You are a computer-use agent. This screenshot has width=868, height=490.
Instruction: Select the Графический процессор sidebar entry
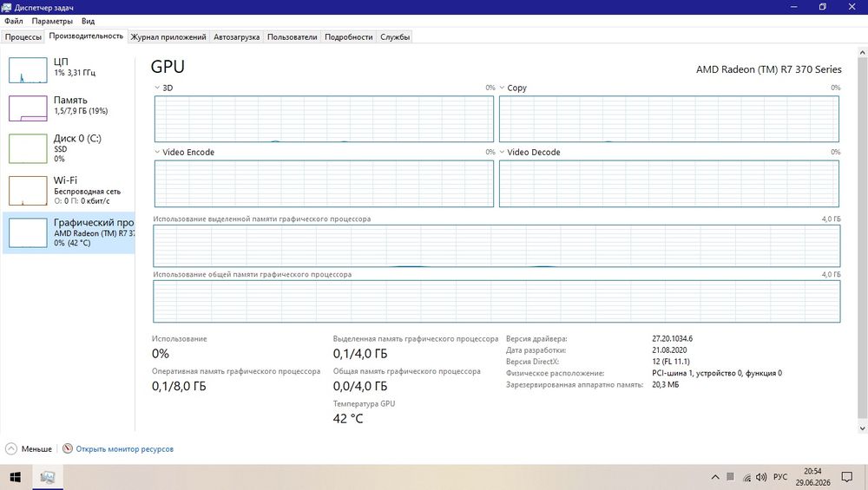point(69,232)
